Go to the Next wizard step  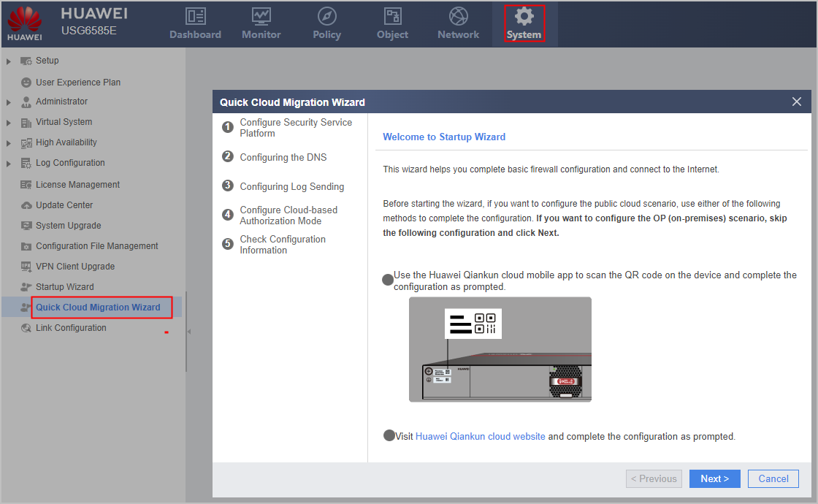coord(715,479)
